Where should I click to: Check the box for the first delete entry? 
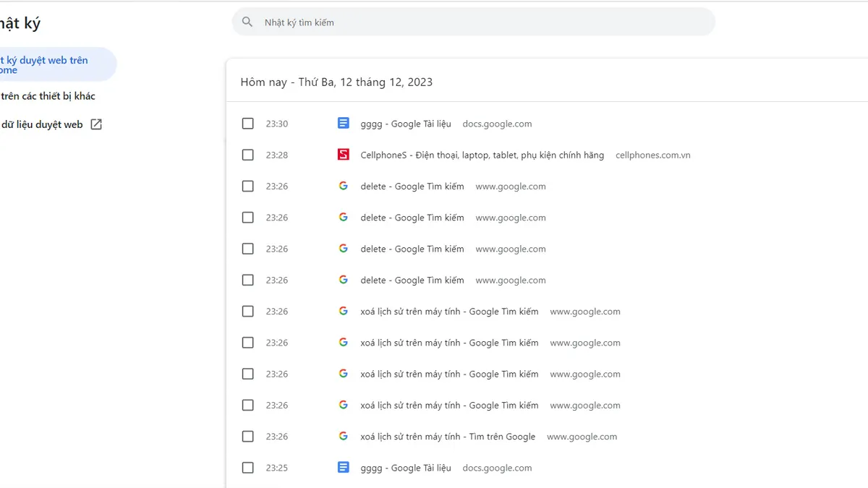[x=247, y=185]
